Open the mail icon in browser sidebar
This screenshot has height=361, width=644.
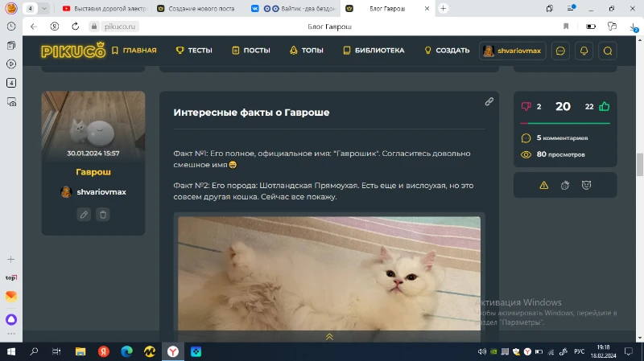11,296
